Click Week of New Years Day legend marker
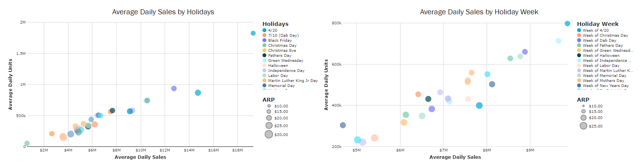Screen dimensions: 644x165 coord(579,86)
